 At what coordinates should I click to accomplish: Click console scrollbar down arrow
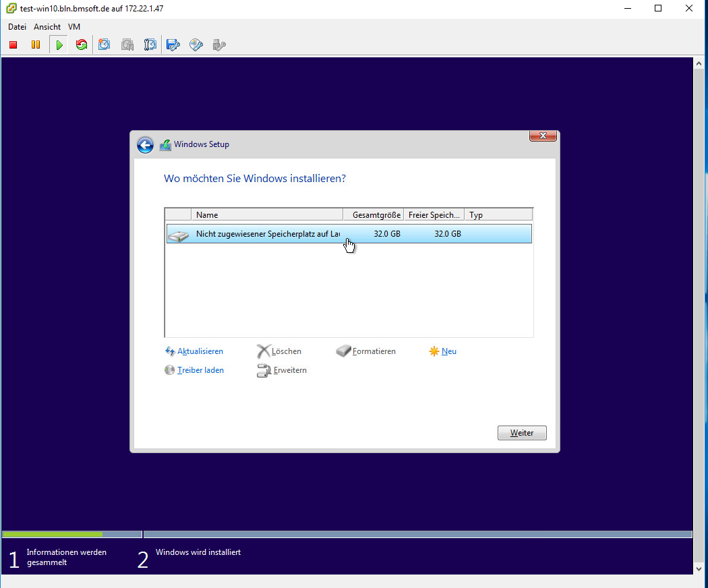699,569
